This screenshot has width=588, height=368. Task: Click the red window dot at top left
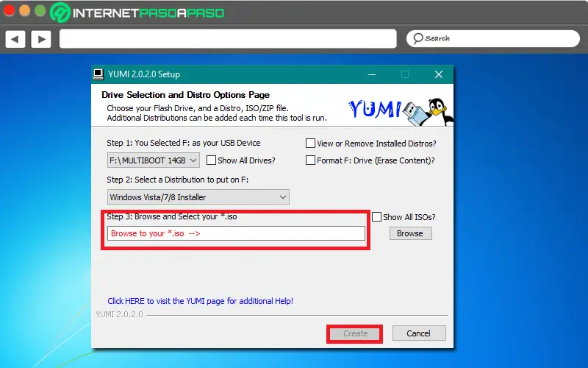click(x=9, y=10)
